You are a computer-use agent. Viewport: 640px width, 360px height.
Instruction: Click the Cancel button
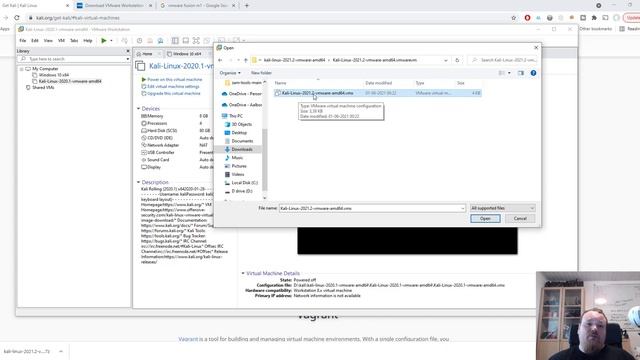(x=520, y=218)
